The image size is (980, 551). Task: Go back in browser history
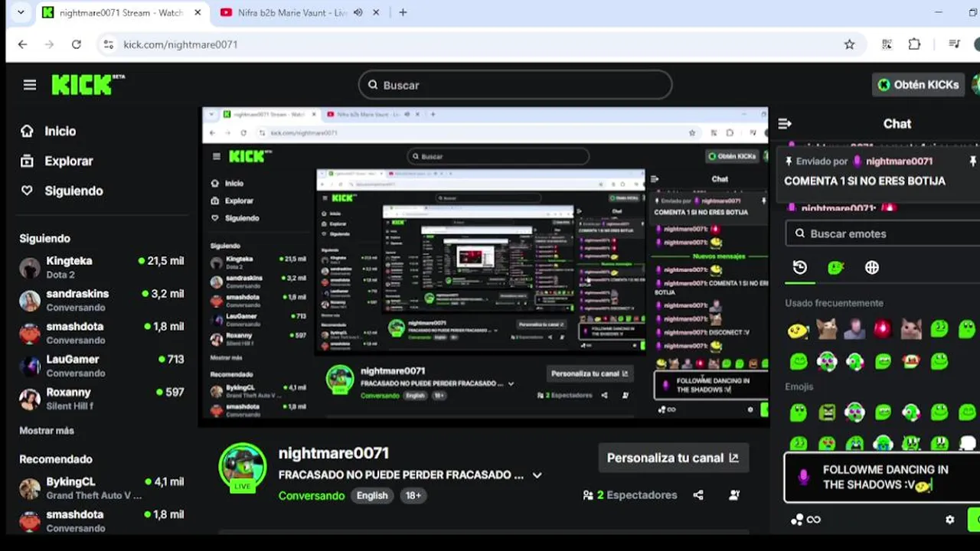[22, 44]
